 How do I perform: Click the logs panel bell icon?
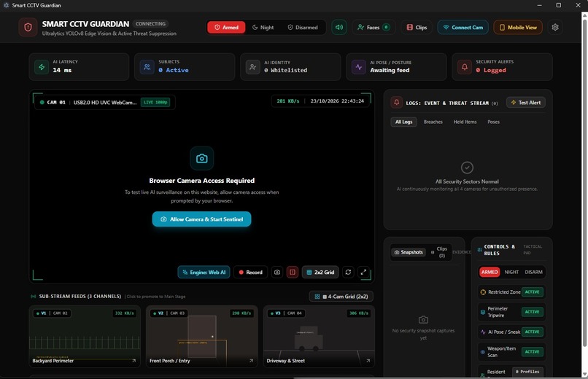click(x=396, y=102)
